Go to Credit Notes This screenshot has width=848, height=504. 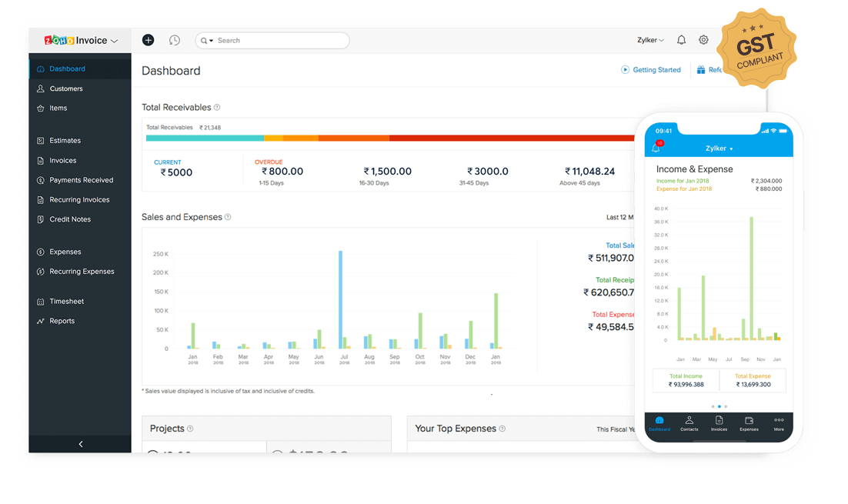(80, 219)
